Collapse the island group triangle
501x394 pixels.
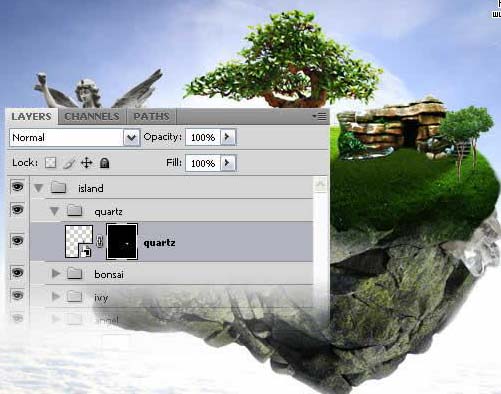(x=39, y=188)
